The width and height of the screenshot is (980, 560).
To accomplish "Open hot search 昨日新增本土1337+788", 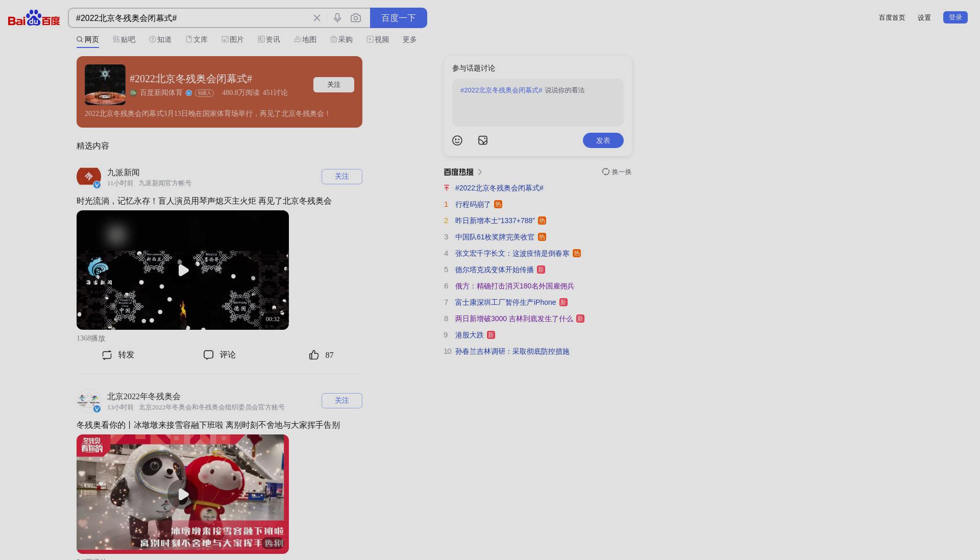I will [495, 221].
